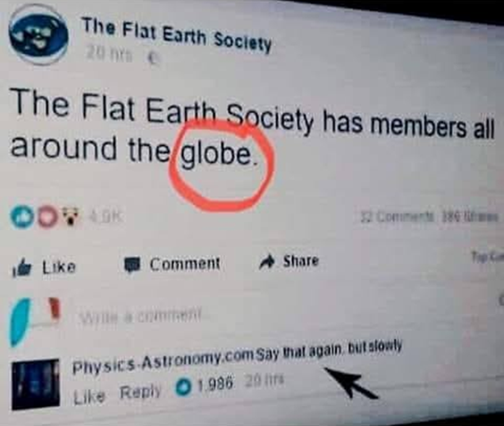
Task: Click the Flat Earth Society profile picture
Action: click(38, 35)
